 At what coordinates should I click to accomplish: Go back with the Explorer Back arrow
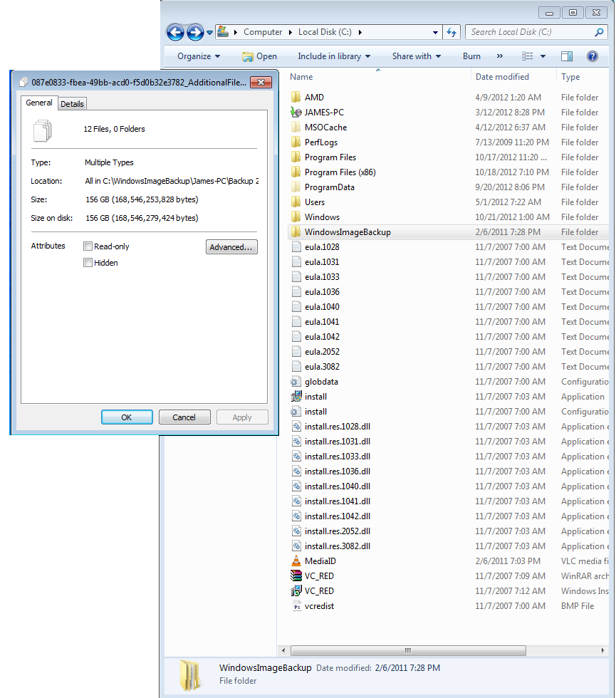pyautogui.click(x=175, y=32)
